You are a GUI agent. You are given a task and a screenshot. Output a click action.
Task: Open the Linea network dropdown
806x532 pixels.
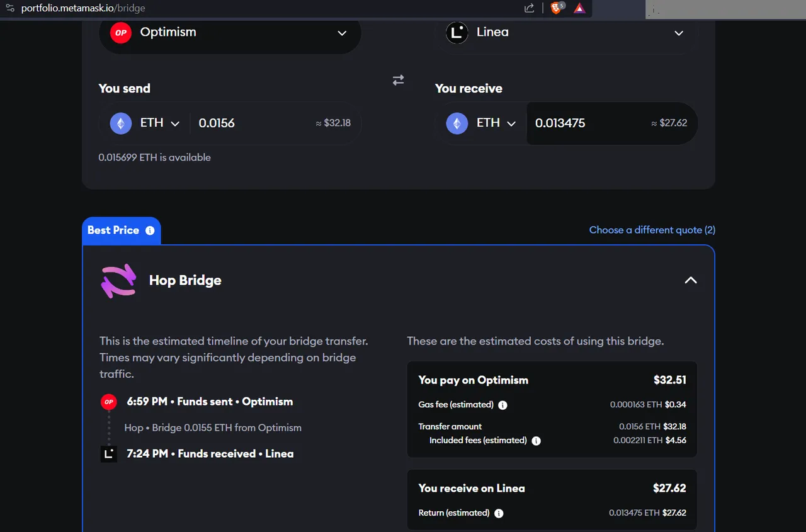(x=567, y=33)
